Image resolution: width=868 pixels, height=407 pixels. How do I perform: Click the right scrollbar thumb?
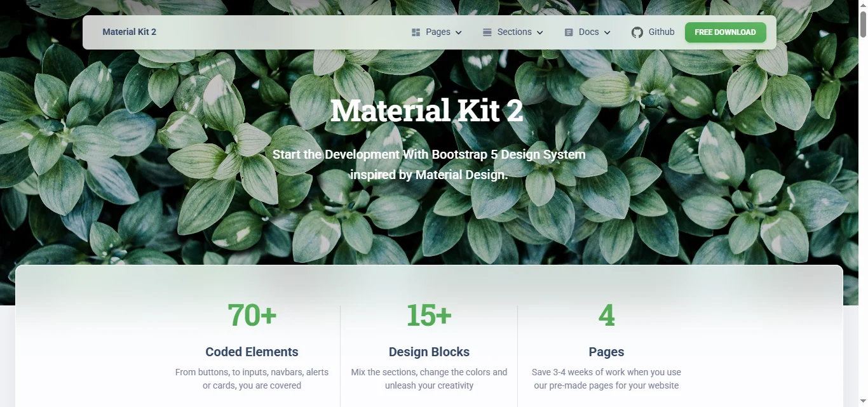[863, 25]
